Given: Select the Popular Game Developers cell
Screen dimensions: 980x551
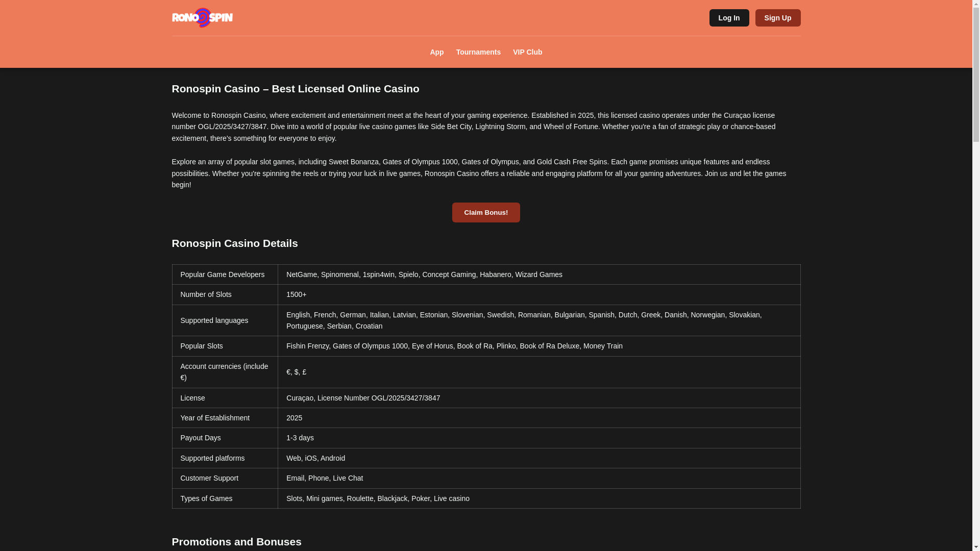Looking at the screenshot, I should [x=225, y=274].
